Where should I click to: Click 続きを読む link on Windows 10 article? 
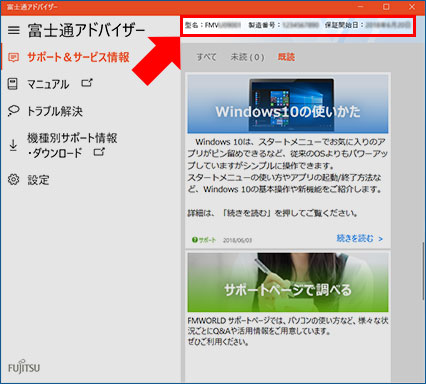360,238
